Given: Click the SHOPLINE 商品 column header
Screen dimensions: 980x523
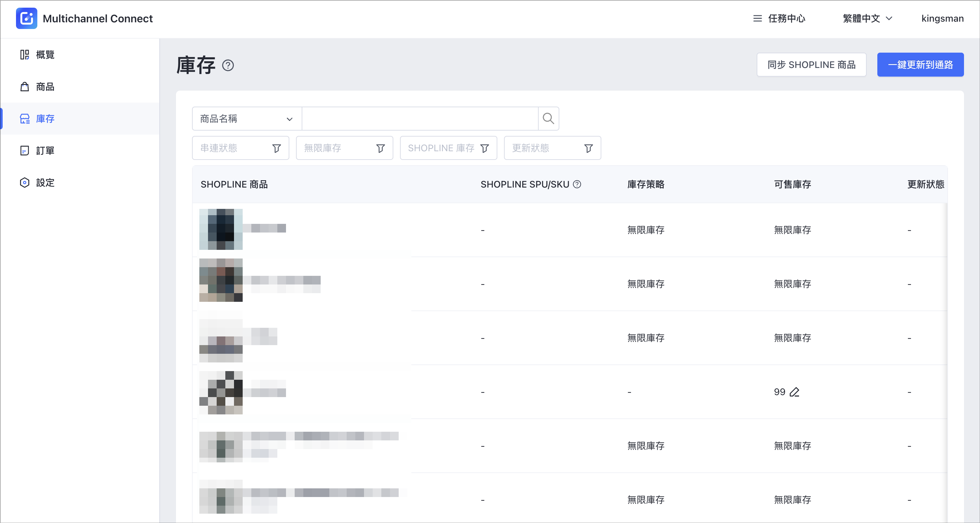Looking at the screenshot, I should tap(234, 184).
